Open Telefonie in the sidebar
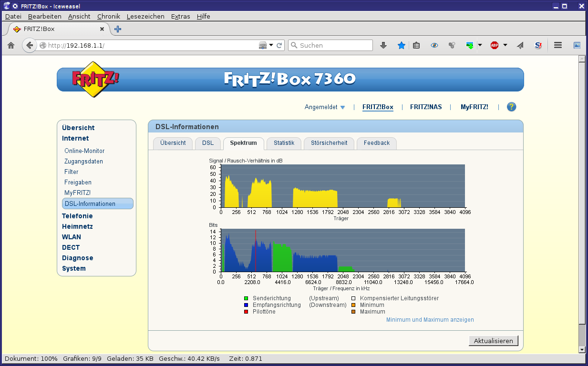This screenshot has height=366, width=588. (77, 216)
